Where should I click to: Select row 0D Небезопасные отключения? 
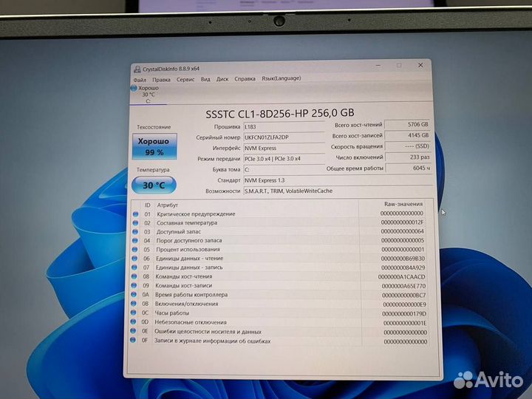279,322
